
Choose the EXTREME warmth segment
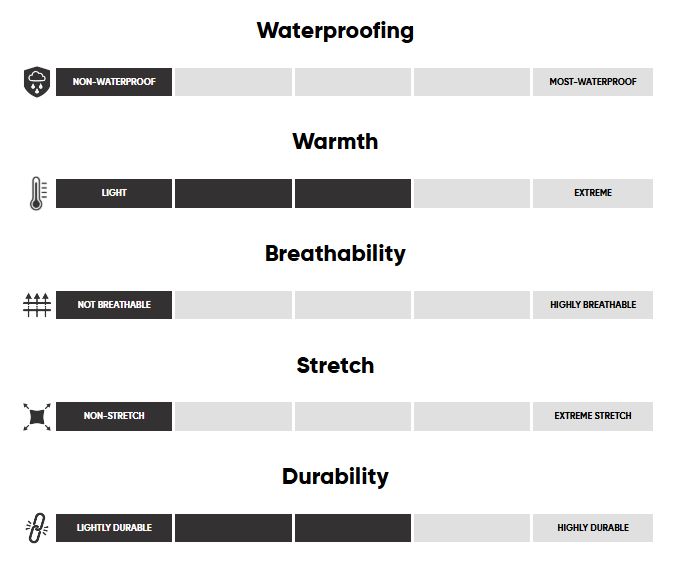(x=592, y=193)
